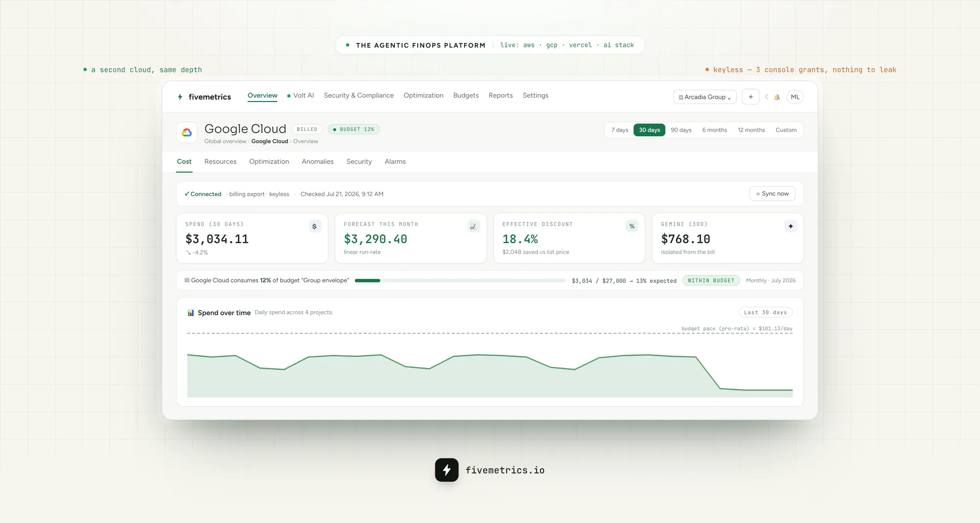Toggle dark mode with the moon icon

point(767,97)
